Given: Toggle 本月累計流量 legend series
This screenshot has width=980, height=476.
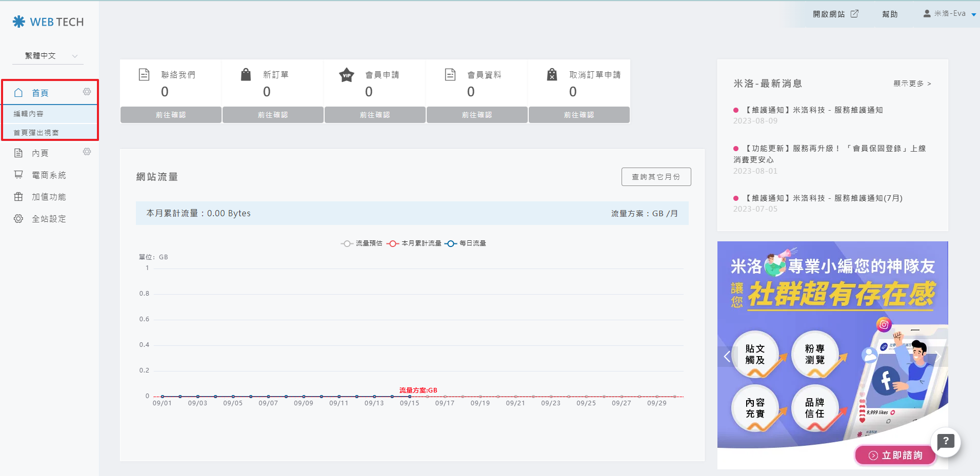Looking at the screenshot, I should (x=414, y=243).
